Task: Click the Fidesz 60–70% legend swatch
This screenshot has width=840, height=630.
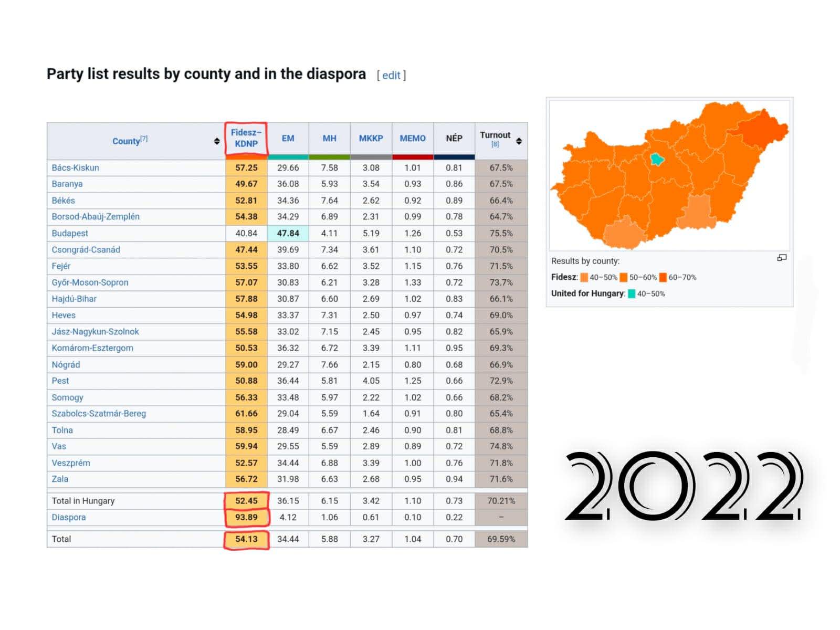Action: (x=663, y=278)
